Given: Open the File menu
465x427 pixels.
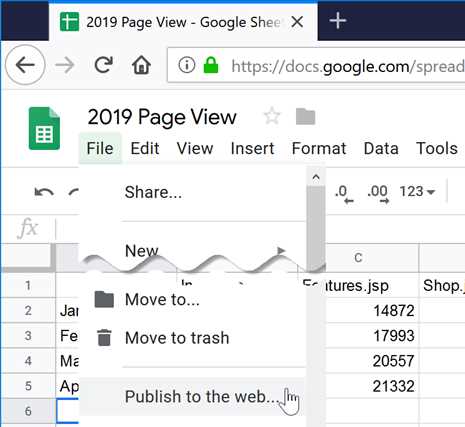Looking at the screenshot, I should point(100,148).
